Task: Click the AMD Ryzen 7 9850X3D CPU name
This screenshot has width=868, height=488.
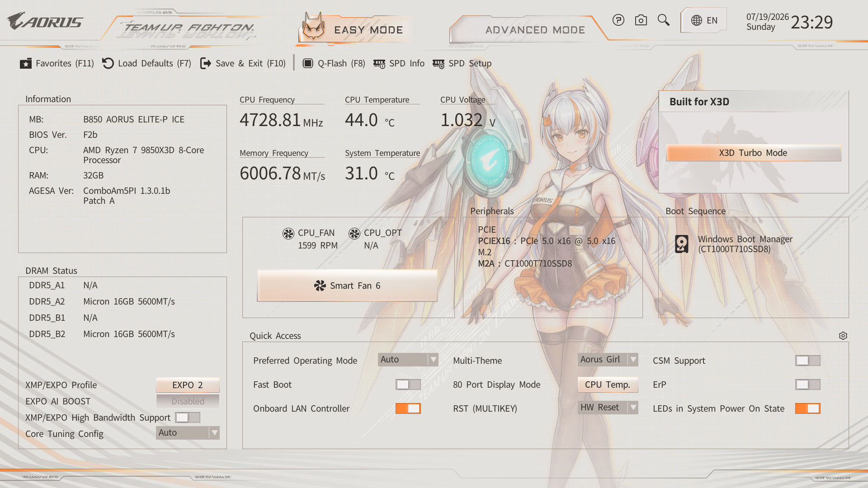Action: 143,155
